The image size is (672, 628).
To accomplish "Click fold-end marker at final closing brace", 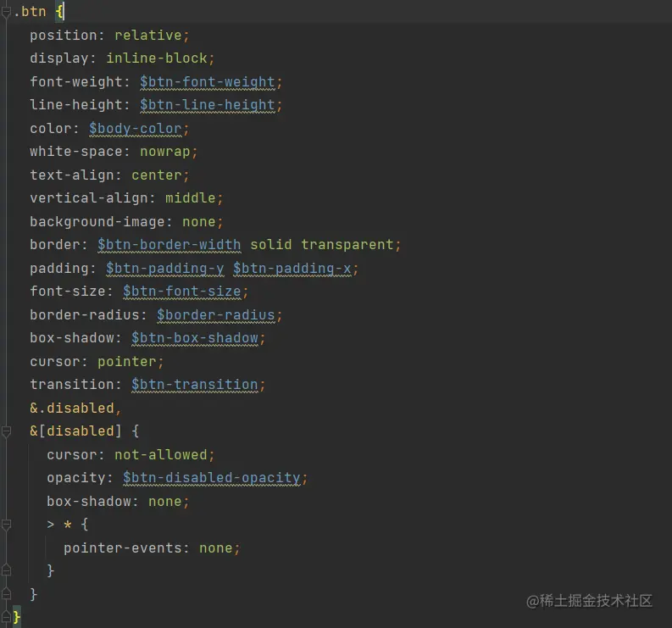I will [x=5, y=616].
